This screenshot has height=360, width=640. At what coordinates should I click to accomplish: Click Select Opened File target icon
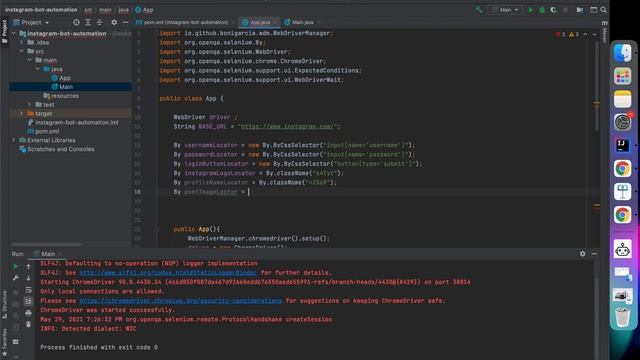76,22
